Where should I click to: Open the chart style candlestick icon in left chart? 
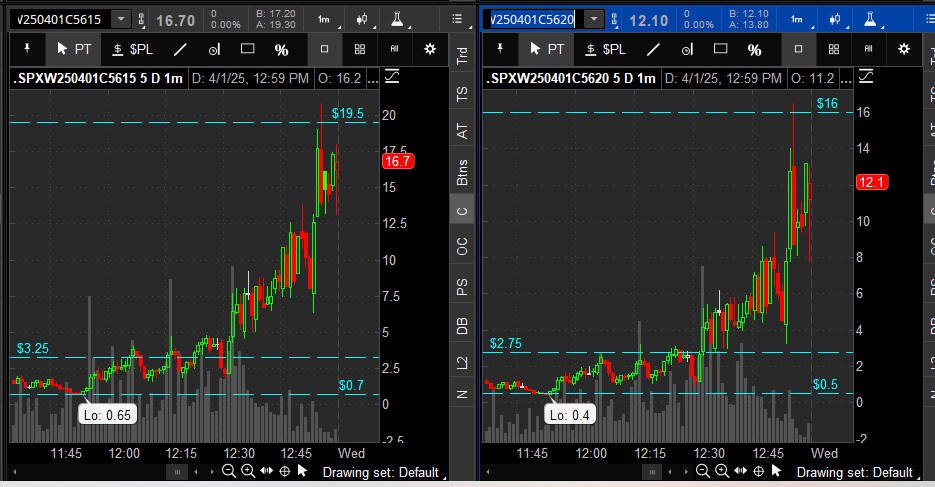click(x=362, y=20)
